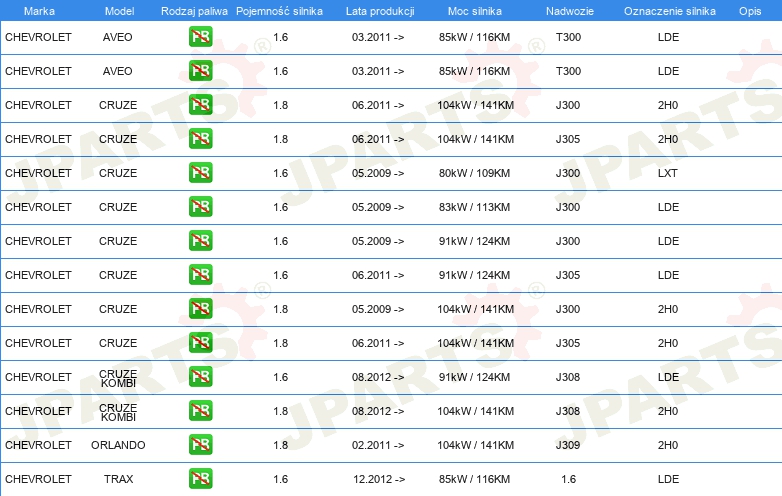
Task: Select the J309 body cell
Action: pos(568,445)
